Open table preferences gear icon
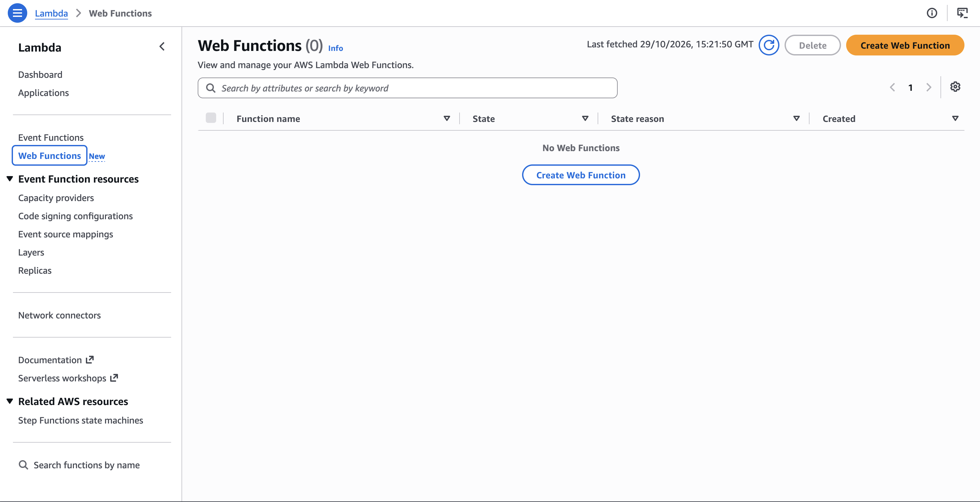The height and width of the screenshot is (502, 980). tap(955, 87)
